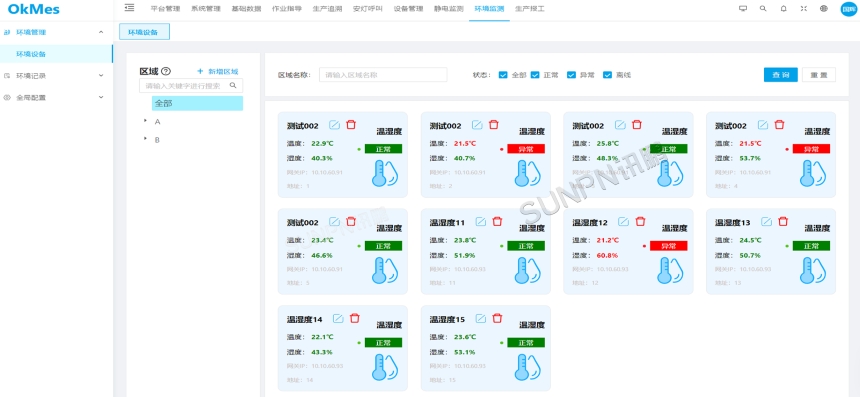Edit the 温湿度13 device
860x397 pixels.
coord(767,222)
